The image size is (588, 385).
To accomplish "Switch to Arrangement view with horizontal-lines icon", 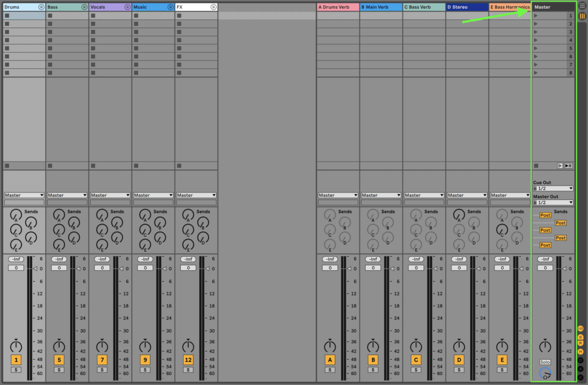I will tap(582, 6).
